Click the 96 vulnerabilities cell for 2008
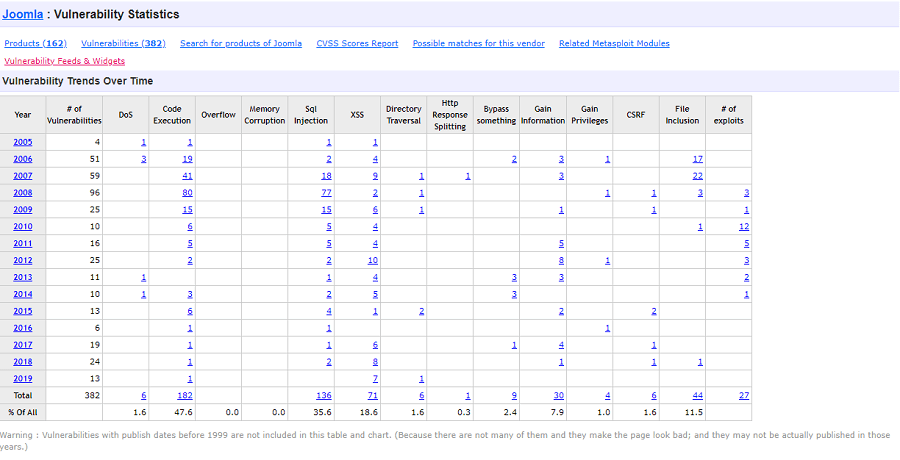The height and width of the screenshot is (460, 900). (74, 193)
